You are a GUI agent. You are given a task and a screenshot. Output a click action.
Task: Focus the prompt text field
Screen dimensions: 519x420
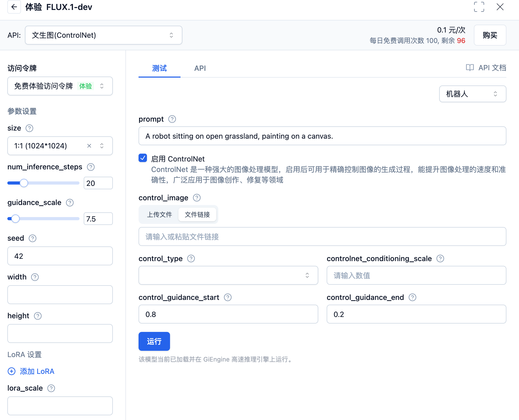[x=322, y=136]
